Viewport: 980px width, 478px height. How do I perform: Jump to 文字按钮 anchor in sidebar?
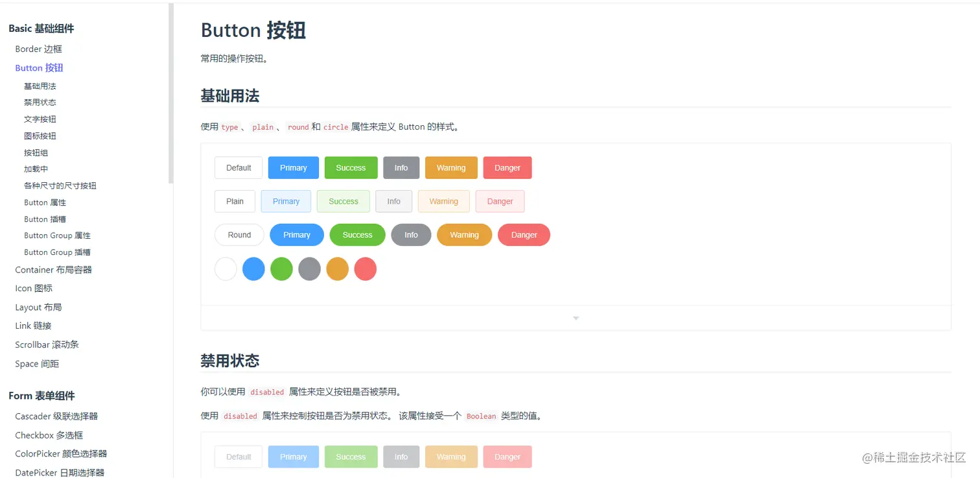click(40, 119)
